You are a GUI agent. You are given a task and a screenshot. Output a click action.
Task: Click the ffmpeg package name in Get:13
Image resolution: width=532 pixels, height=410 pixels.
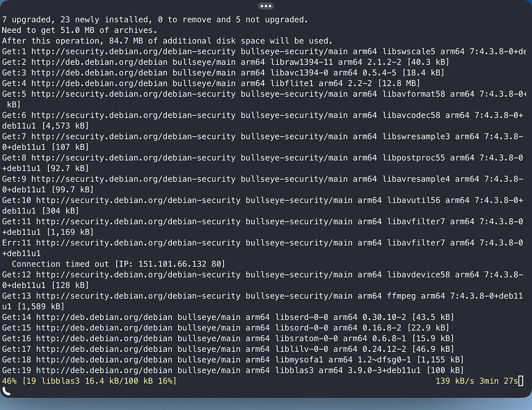coord(401,296)
